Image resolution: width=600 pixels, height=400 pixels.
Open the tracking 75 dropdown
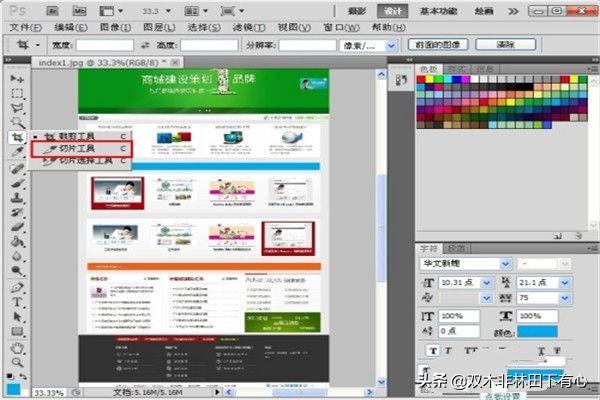click(x=565, y=298)
